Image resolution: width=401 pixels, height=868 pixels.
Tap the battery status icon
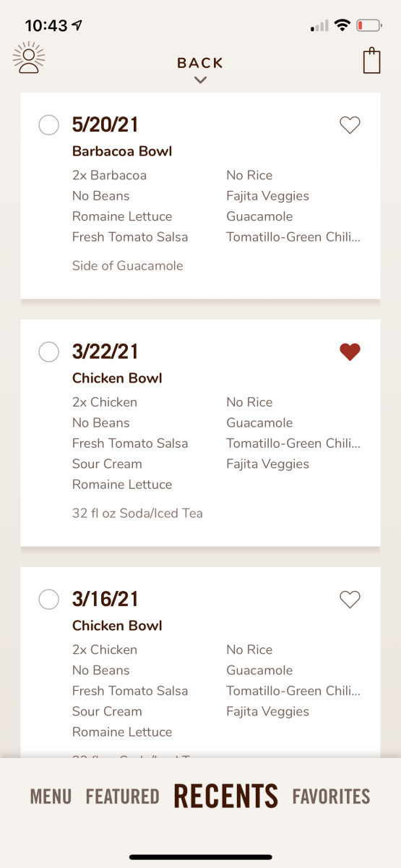[x=369, y=25]
